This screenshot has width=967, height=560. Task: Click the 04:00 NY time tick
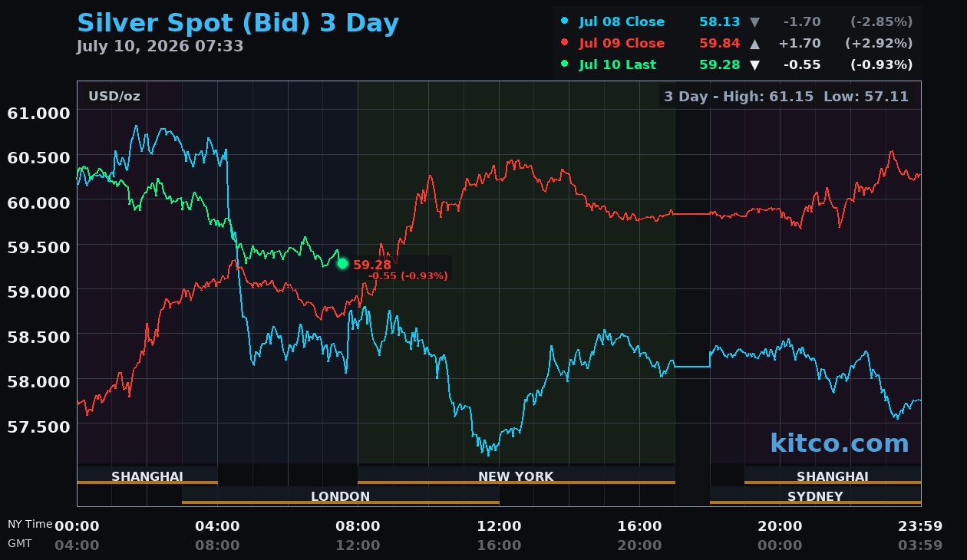coord(217,526)
